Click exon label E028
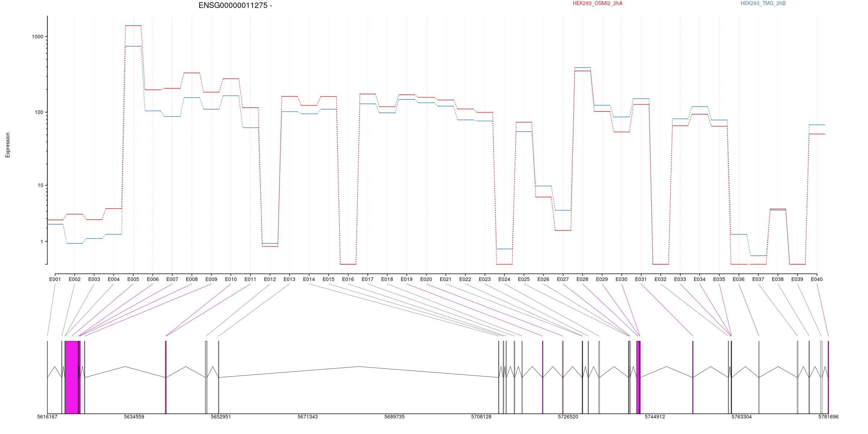This screenshot has width=868, height=434. pos(582,279)
